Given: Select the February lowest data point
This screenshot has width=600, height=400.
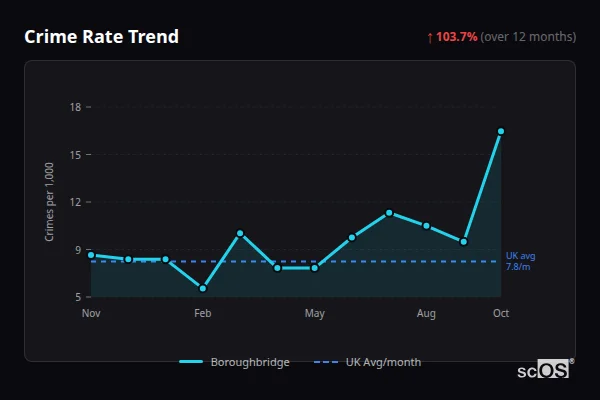Looking at the screenshot, I should pyautogui.click(x=203, y=288).
